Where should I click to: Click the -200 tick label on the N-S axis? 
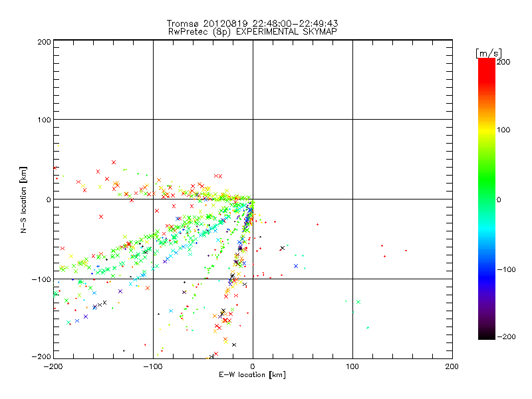pyautogui.click(x=41, y=356)
